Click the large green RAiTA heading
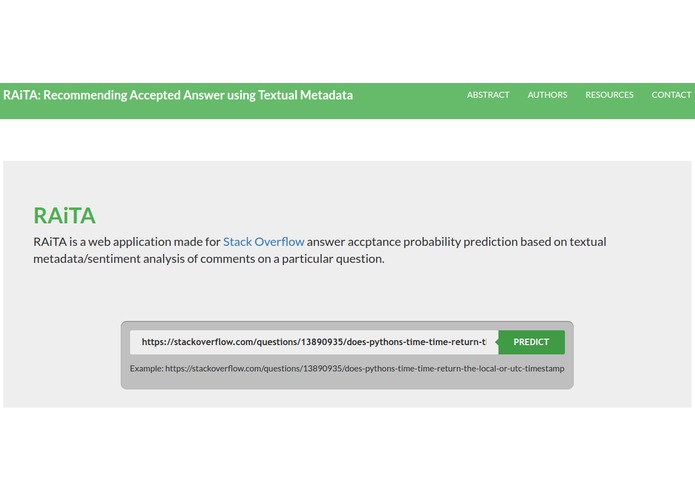Viewport: 695px width, 494px height. tap(64, 216)
